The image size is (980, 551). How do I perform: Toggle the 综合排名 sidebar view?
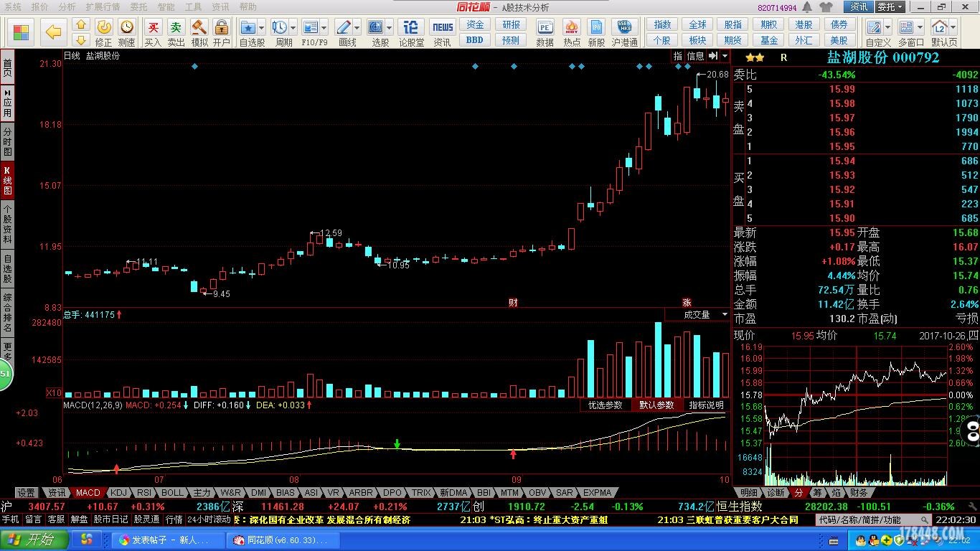click(x=7, y=313)
